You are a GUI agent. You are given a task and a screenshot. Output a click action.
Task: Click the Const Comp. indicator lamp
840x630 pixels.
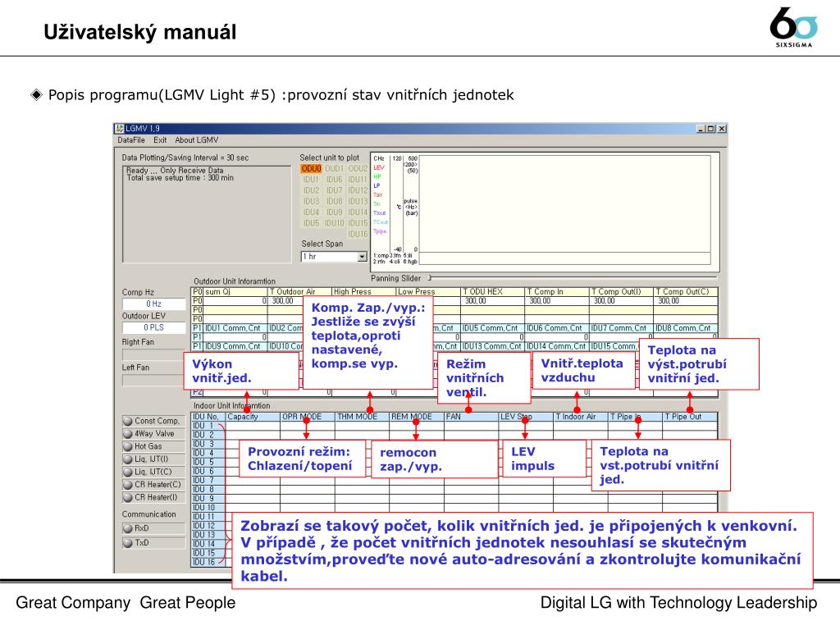127,421
